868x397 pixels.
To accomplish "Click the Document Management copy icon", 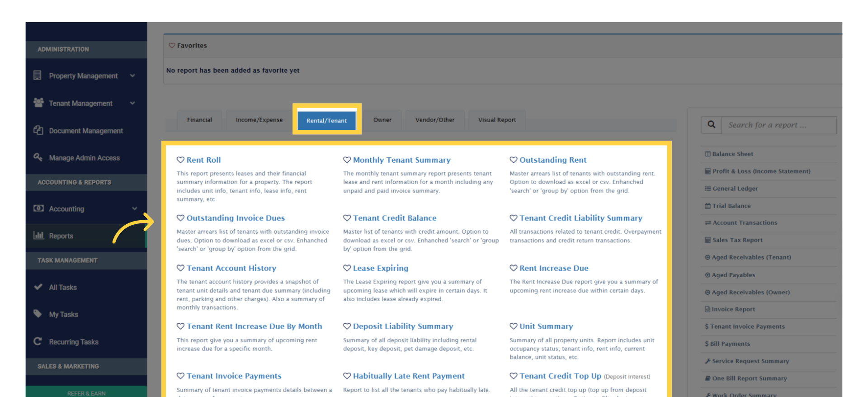I will coord(38,130).
